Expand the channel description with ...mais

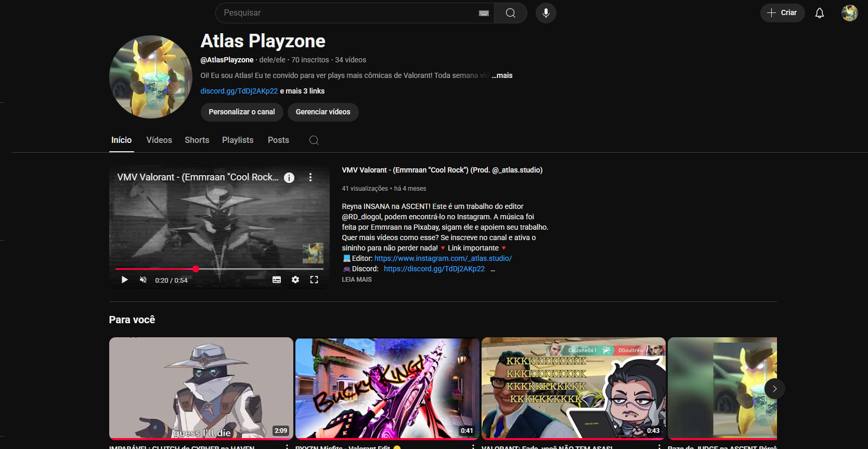pos(502,75)
